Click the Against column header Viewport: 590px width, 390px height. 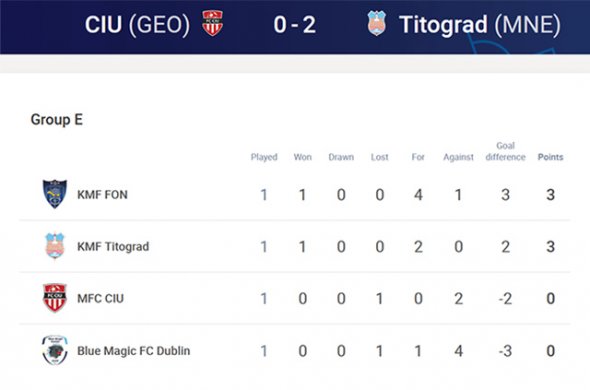458,157
